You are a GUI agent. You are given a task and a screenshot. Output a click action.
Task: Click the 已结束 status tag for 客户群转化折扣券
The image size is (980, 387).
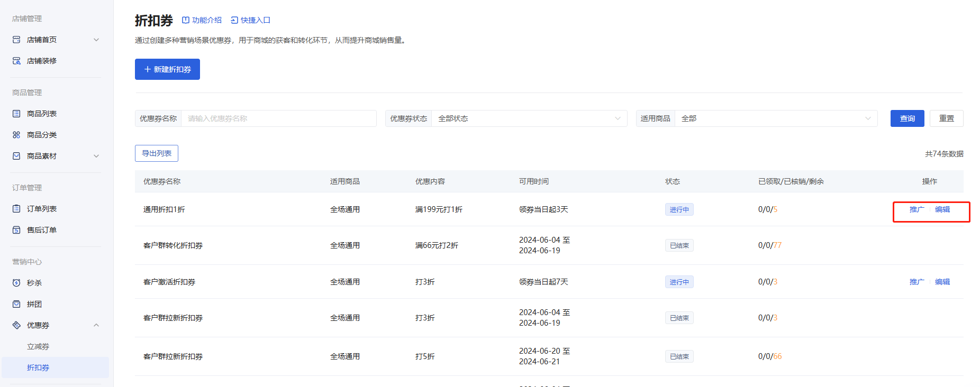tap(679, 245)
